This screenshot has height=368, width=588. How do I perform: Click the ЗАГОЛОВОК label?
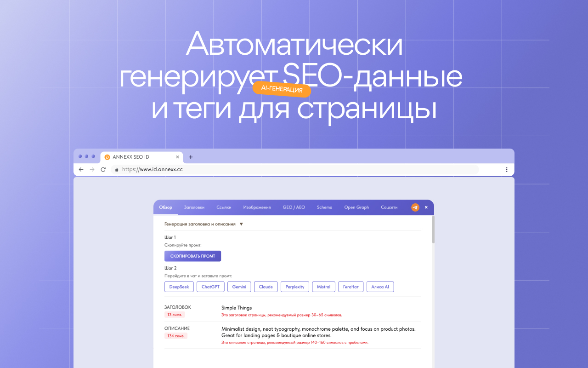tap(178, 307)
